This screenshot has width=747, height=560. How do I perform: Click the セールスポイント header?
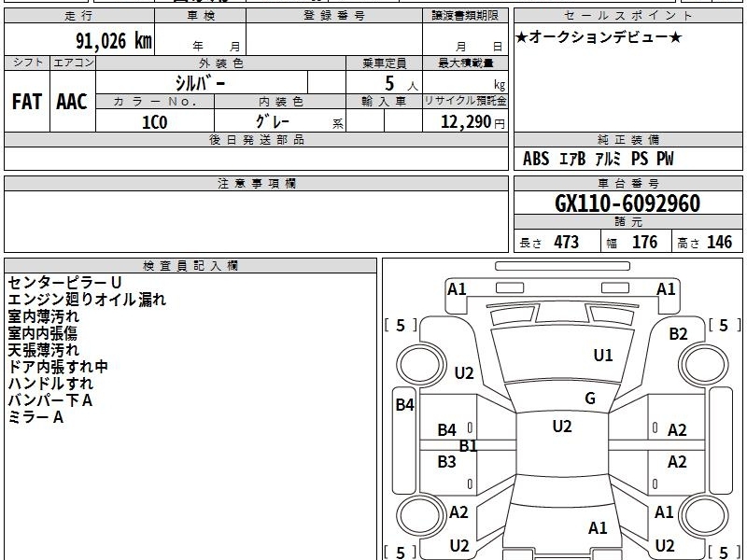(627, 16)
